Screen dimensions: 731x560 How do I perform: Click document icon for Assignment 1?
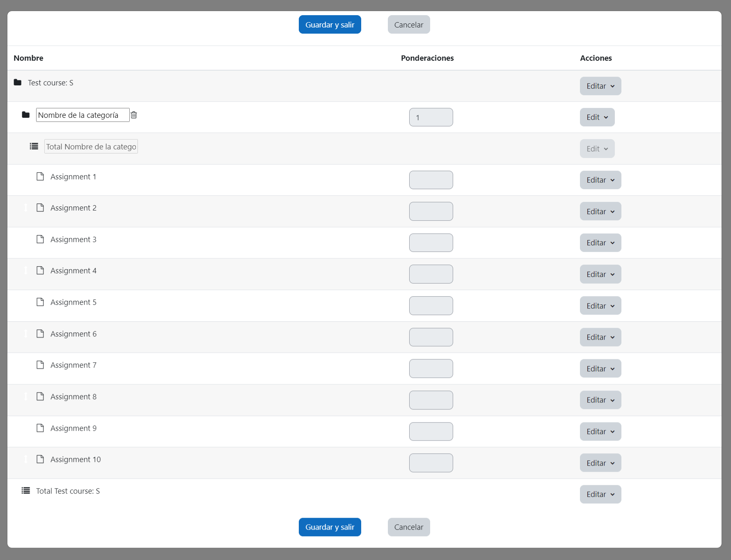click(40, 176)
